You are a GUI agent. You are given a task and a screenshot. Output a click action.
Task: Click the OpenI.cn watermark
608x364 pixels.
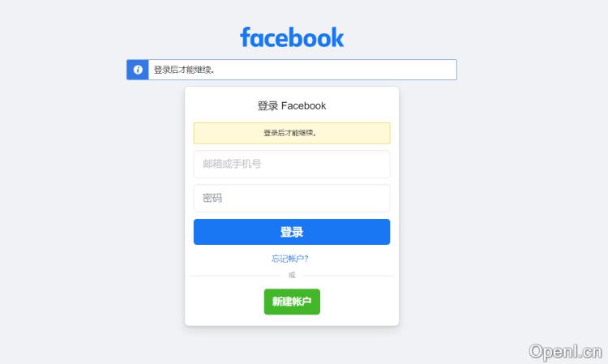(x=565, y=352)
